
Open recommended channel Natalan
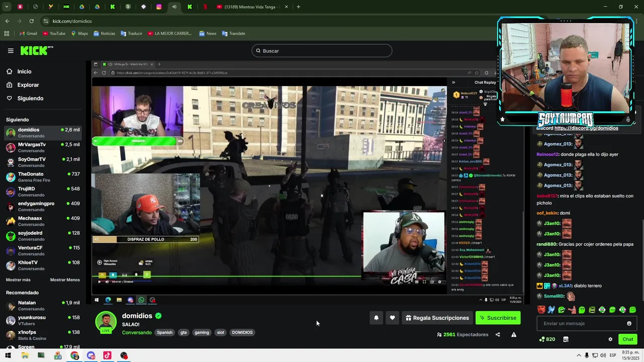pyautogui.click(x=43, y=306)
